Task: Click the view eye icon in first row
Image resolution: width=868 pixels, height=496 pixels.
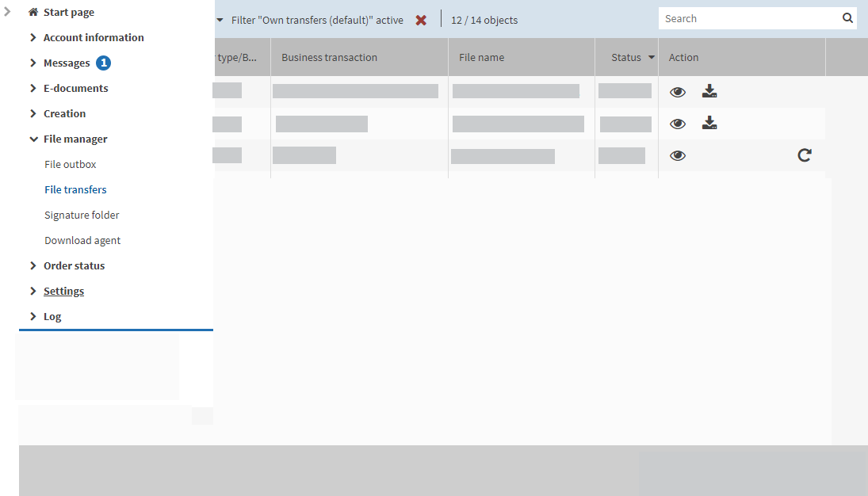Action: tap(678, 92)
